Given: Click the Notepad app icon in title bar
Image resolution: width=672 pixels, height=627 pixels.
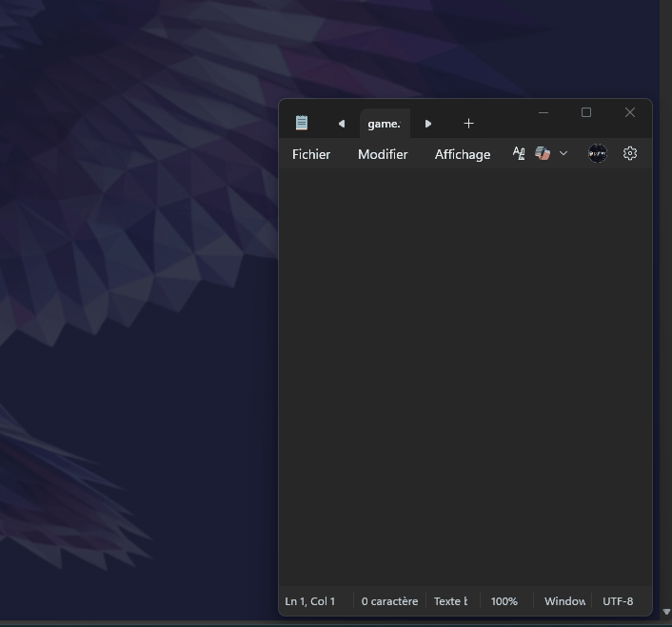Looking at the screenshot, I should (x=302, y=123).
